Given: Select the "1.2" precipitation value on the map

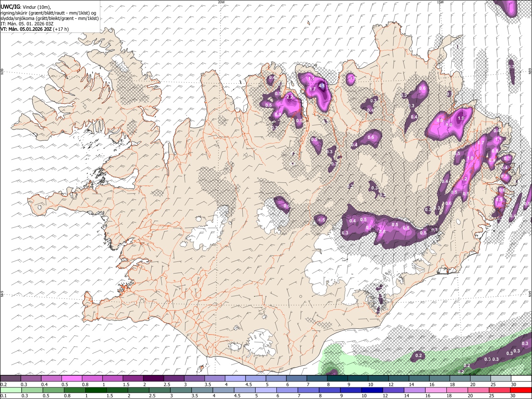Looking at the screenshot, I should click(x=464, y=179).
